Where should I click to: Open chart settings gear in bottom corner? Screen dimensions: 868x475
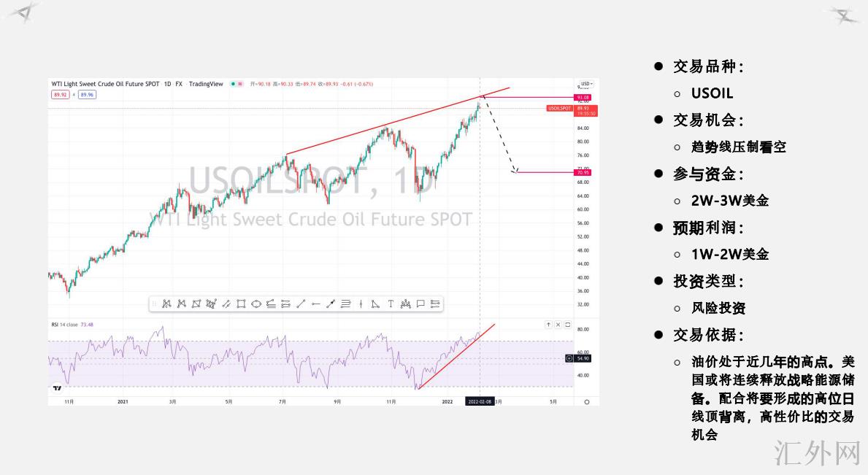(x=586, y=401)
